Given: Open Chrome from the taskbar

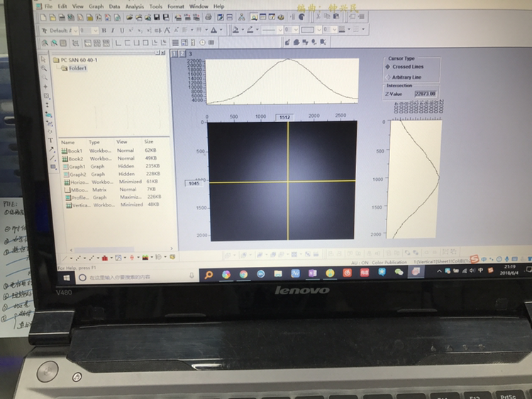Looking at the screenshot, I should [x=243, y=274].
